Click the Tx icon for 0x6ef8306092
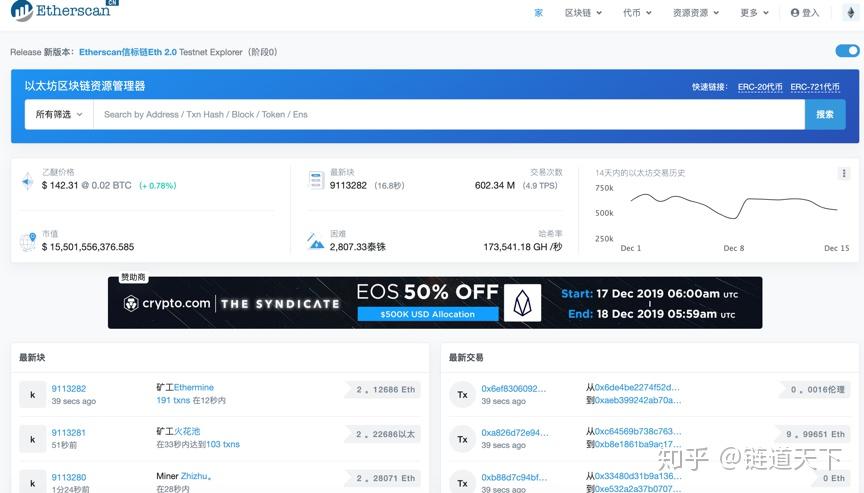Image resolution: width=864 pixels, height=493 pixels. 462,394
